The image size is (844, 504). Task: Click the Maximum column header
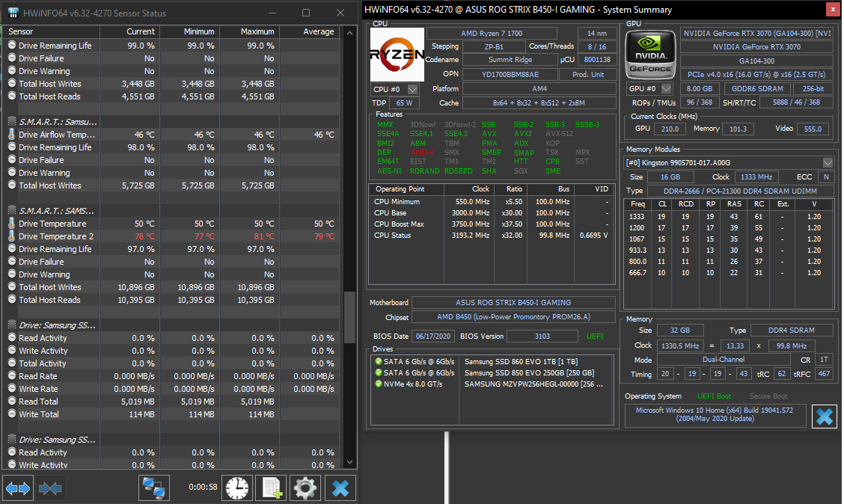[250, 31]
